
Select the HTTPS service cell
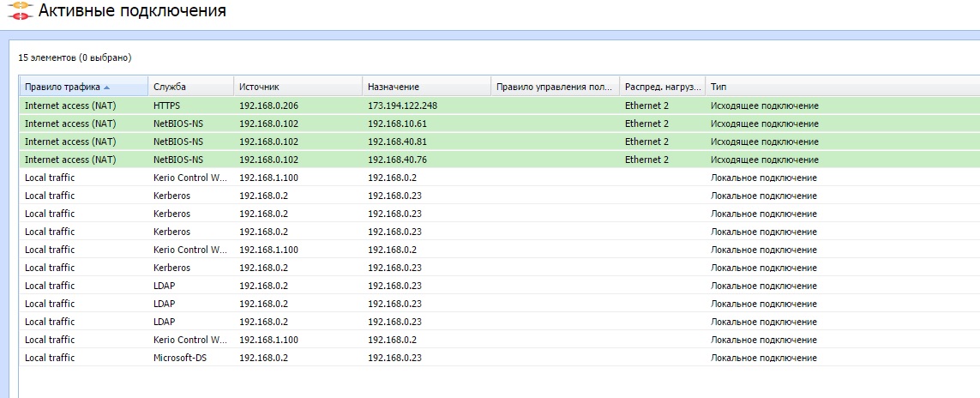(x=166, y=106)
